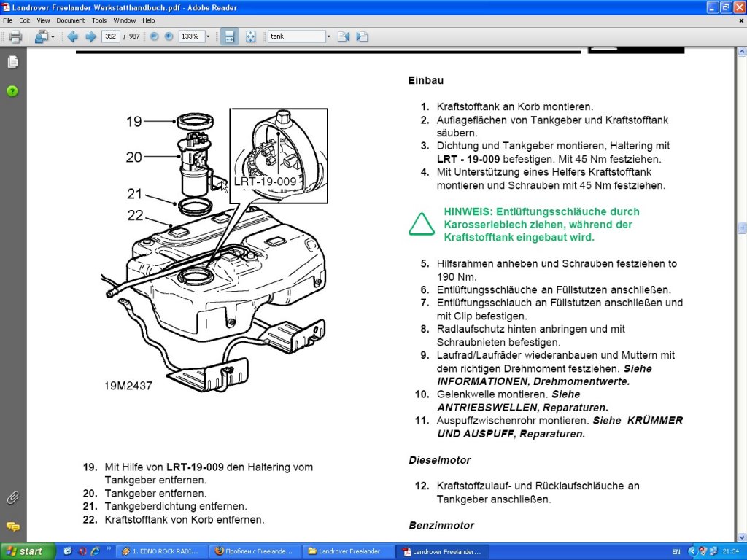This screenshot has width=747, height=560.
Task: Go to the previous page with the left arrow
Action: coord(73,36)
